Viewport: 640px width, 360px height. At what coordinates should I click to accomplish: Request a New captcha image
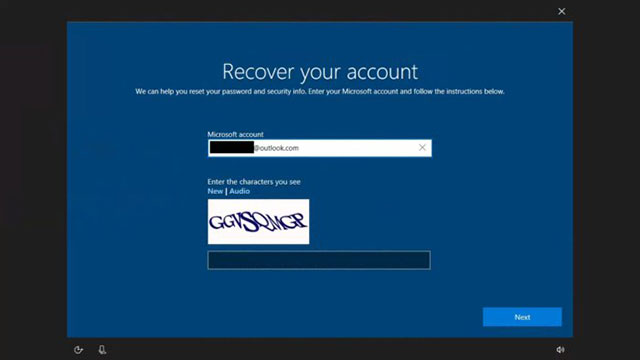[215, 191]
